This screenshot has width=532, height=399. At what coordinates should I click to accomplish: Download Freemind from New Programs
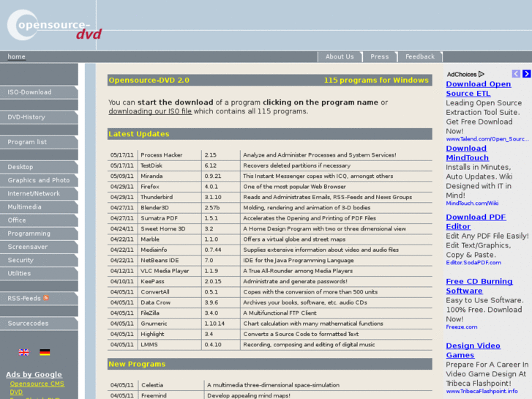pos(154,395)
